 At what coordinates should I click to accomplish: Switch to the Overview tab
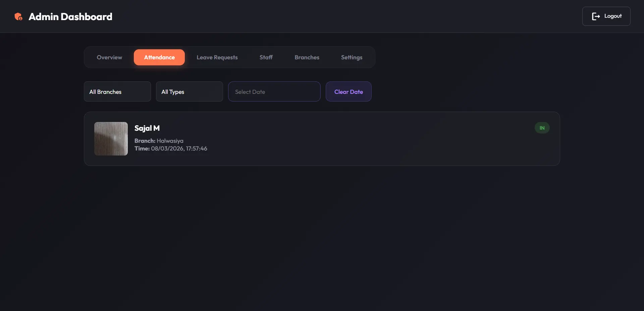click(x=109, y=57)
